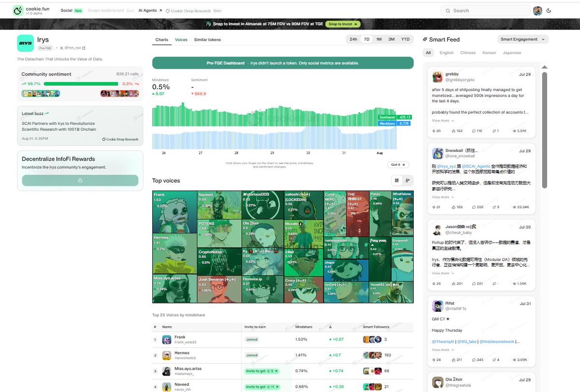This screenshot has height=392, width=580.
Task: Click the smart followers avatars in Hermes row
Action: point(372,355)
